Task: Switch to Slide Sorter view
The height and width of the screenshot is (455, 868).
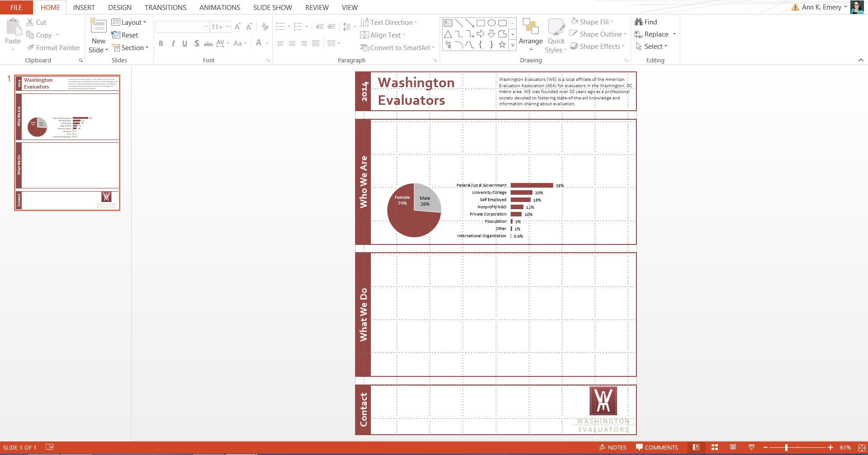Action: 715,447
